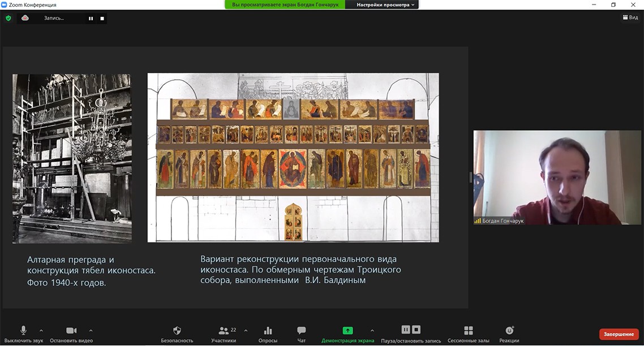The width and height of the screenshot is (644, 346).
Task: Open the Безопасность shield menu
Action: (177, 334)
